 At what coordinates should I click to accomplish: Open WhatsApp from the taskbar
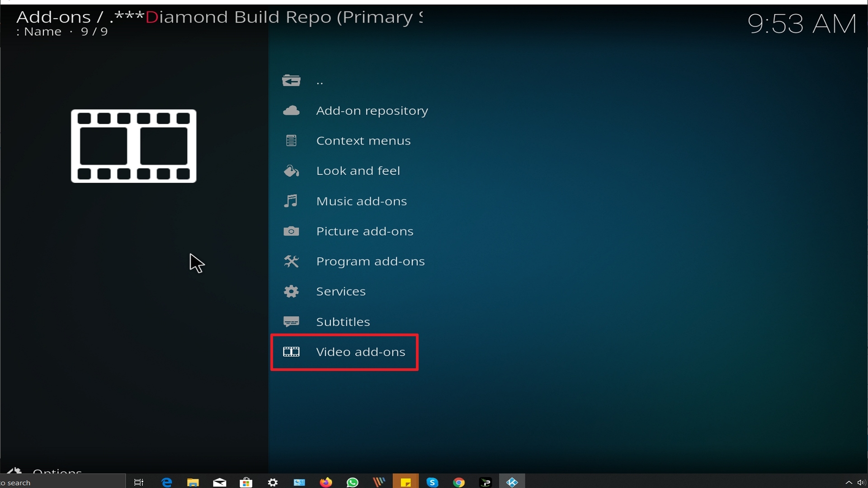tap(352, 483)
